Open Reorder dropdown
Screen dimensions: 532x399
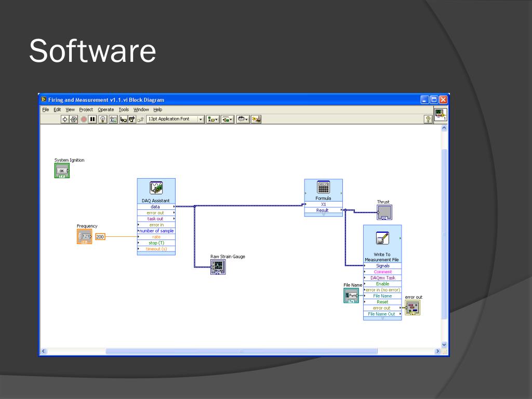click(x=243, y=119)
